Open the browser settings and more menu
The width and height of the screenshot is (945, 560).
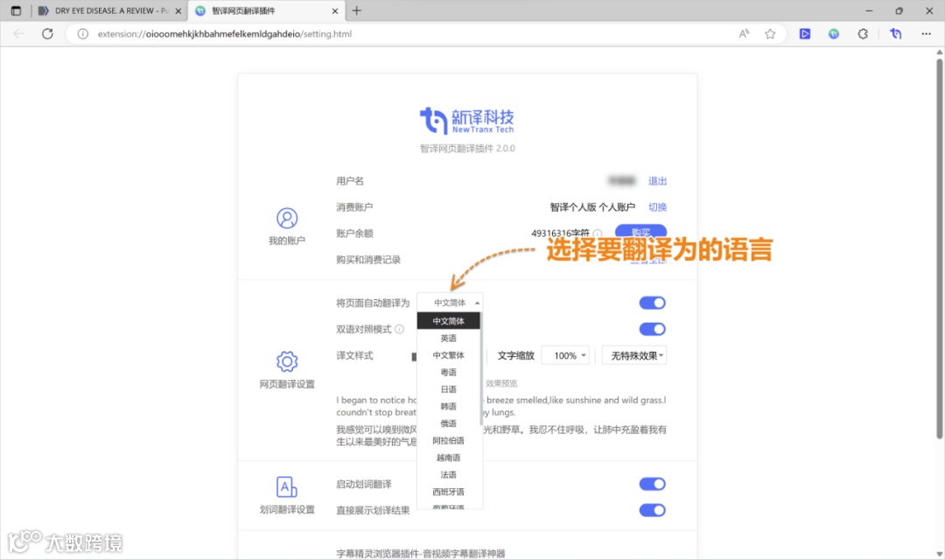927,34
